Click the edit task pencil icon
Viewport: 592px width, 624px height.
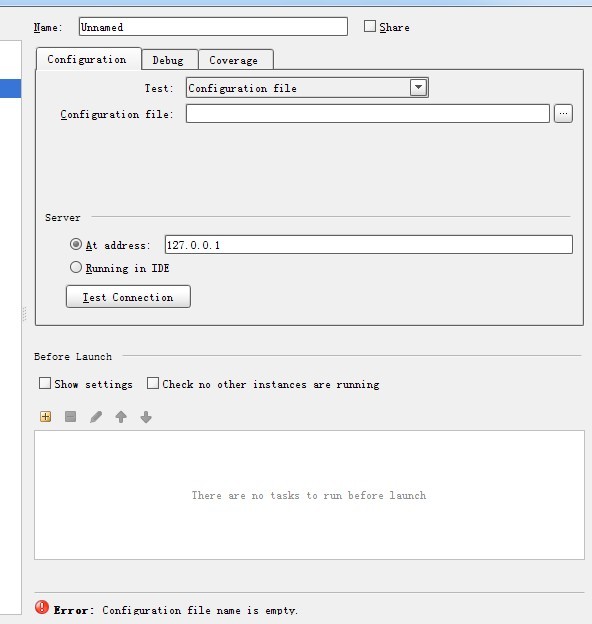point(96,417)
